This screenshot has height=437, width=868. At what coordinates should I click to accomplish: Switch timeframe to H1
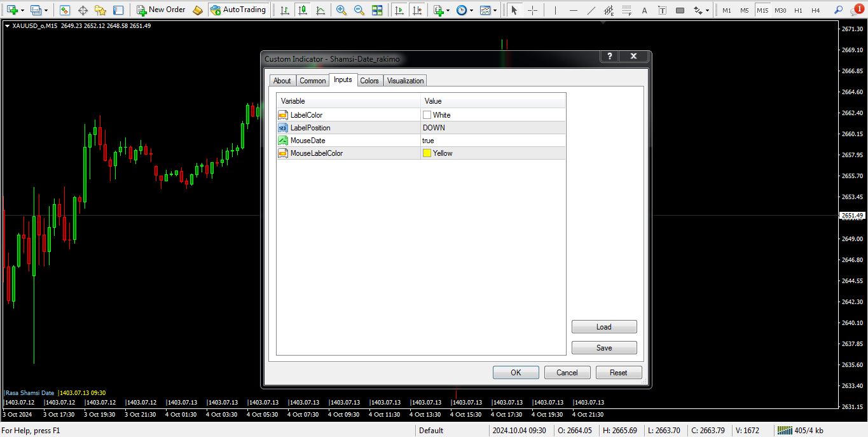(x=798, y=10)
